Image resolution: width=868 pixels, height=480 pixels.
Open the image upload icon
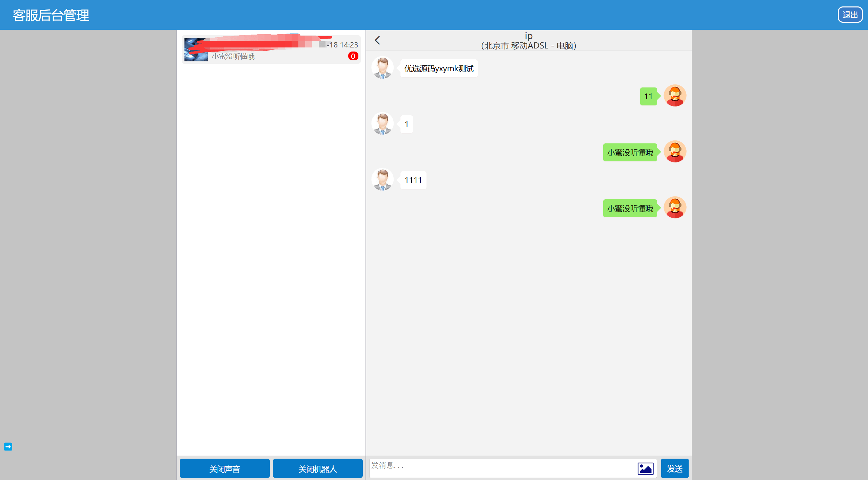[x=645, y=468]
